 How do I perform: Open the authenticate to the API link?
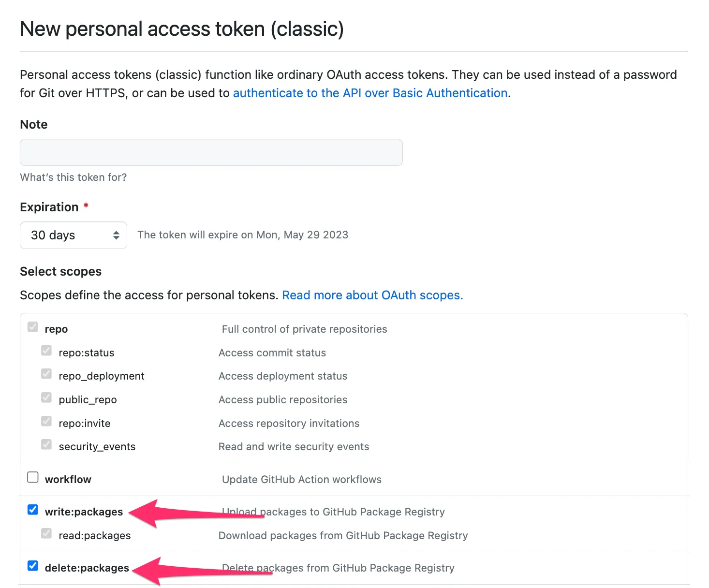pos(370,93)
